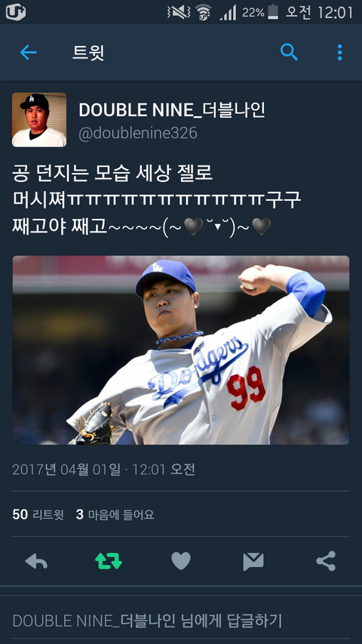362x644 pixels.
Task: Tap the reply field 님에게 답글하기
Action: point(181,620)
